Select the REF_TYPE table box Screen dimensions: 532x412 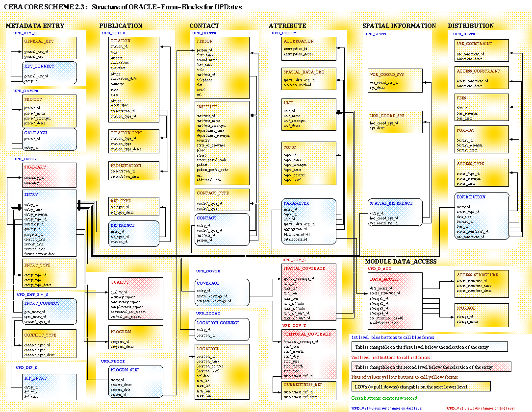[x=134, y=207]
